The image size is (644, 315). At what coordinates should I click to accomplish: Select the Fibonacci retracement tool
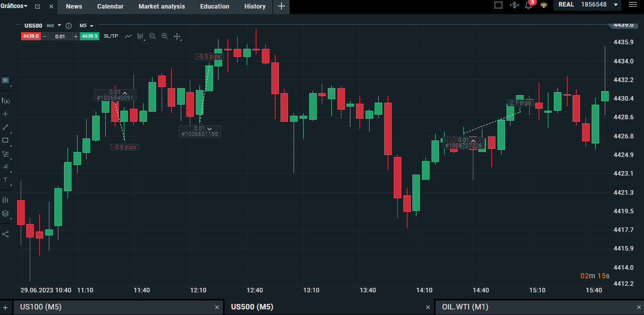(x=6, y=153)
